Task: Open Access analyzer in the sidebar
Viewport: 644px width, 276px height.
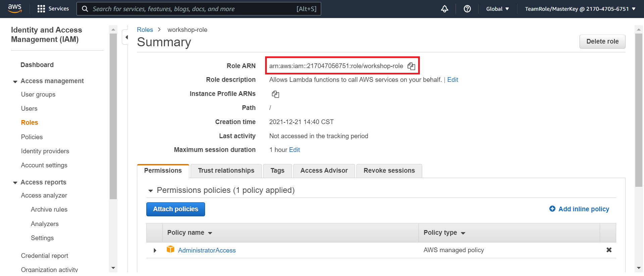Action: coord(44,196)
